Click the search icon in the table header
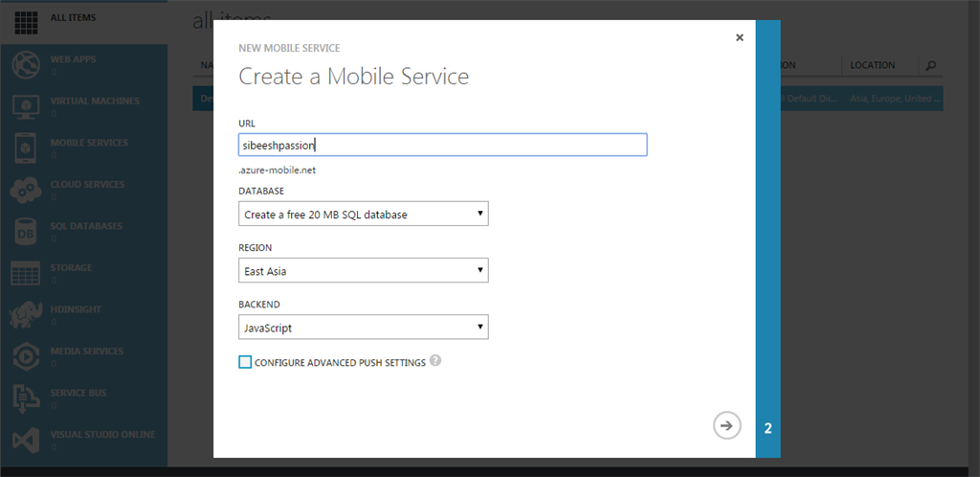 click(930, 66)
